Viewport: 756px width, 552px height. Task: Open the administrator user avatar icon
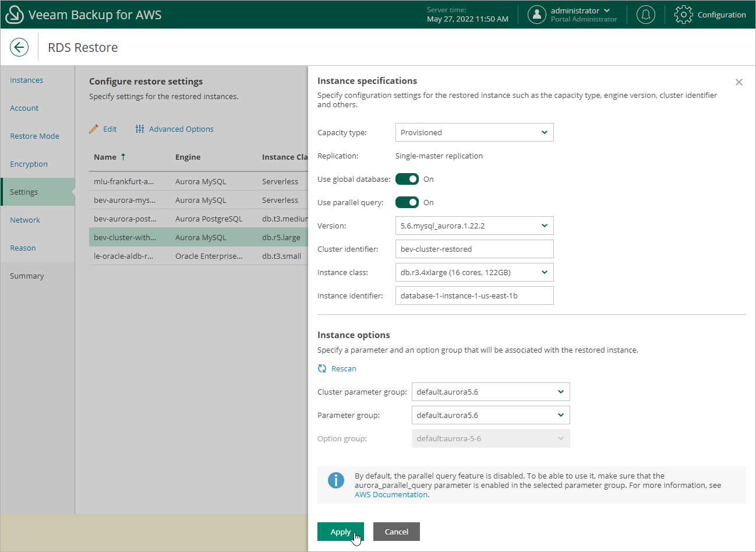tap(536, 15)
